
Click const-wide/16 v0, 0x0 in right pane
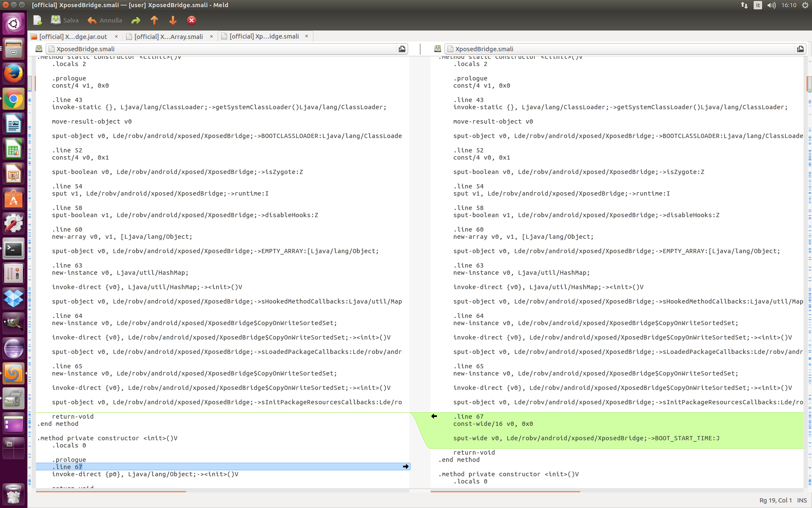pyautogui.click(x=493, y=424)
